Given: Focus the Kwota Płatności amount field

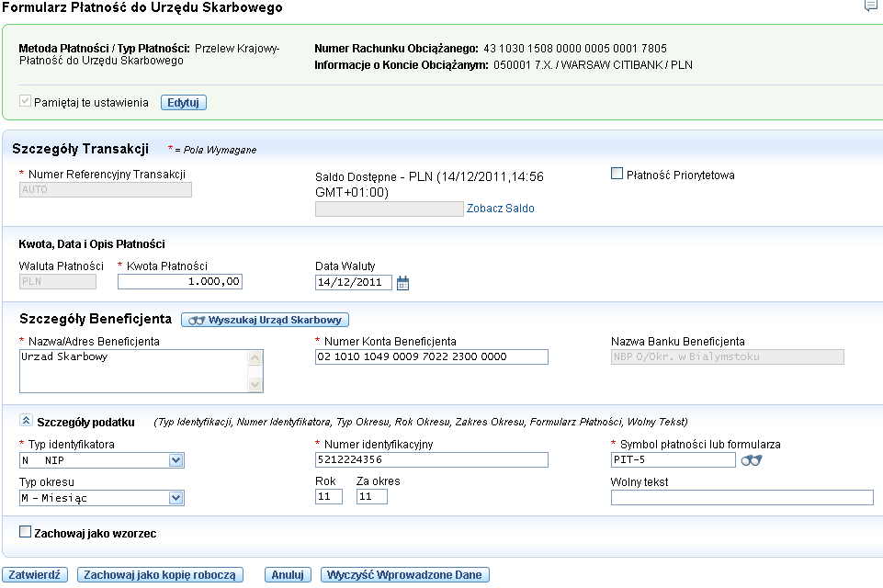Looking at the screenshot, I should [x=180, y=282].
